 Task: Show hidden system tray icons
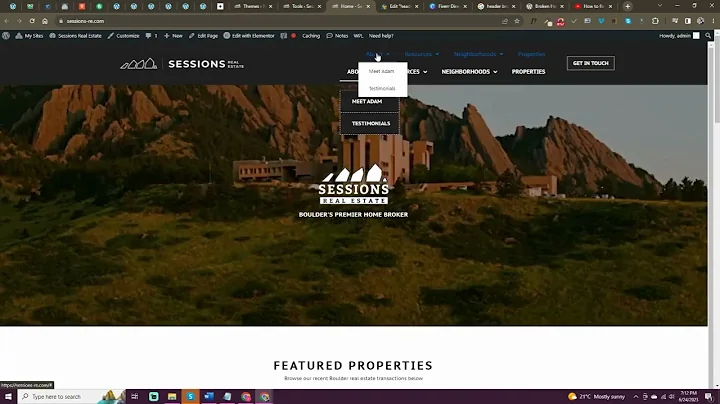point(636,397)
